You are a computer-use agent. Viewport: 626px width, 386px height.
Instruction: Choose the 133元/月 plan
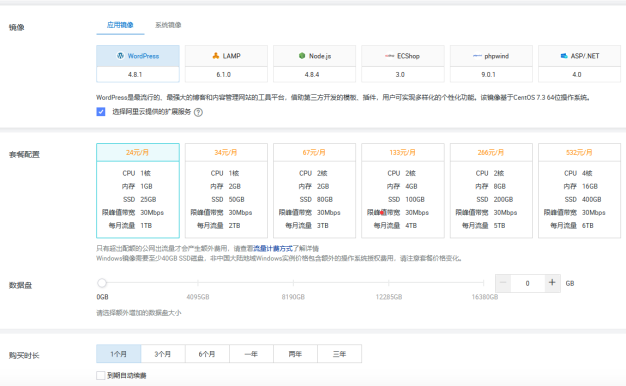tap(403, 191)
